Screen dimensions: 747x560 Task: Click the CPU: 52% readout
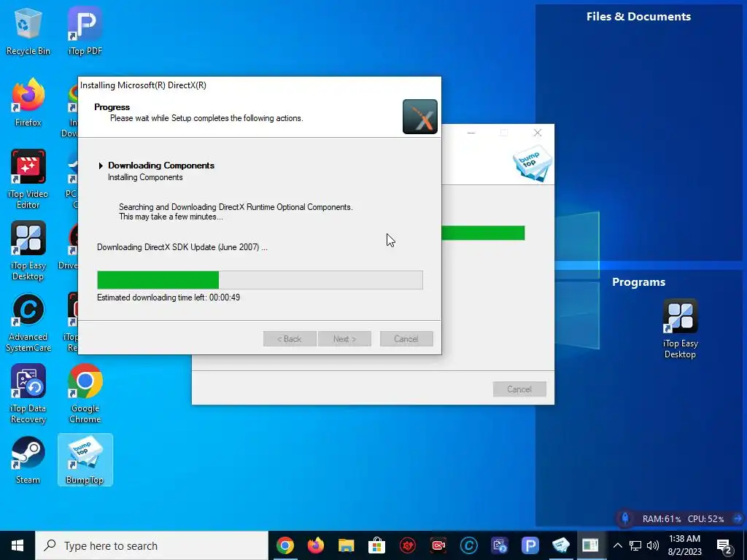[705, 518]
